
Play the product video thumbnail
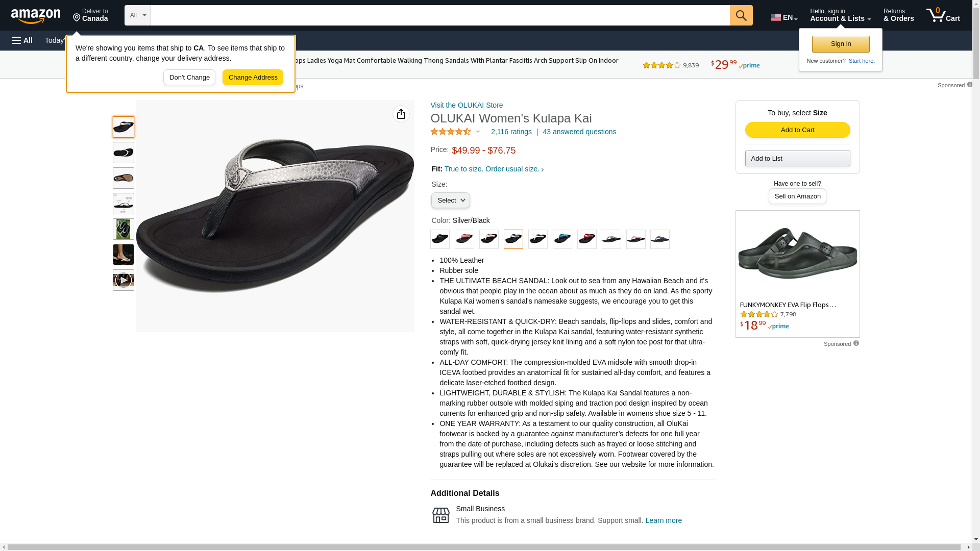click(x=124, y=280)
